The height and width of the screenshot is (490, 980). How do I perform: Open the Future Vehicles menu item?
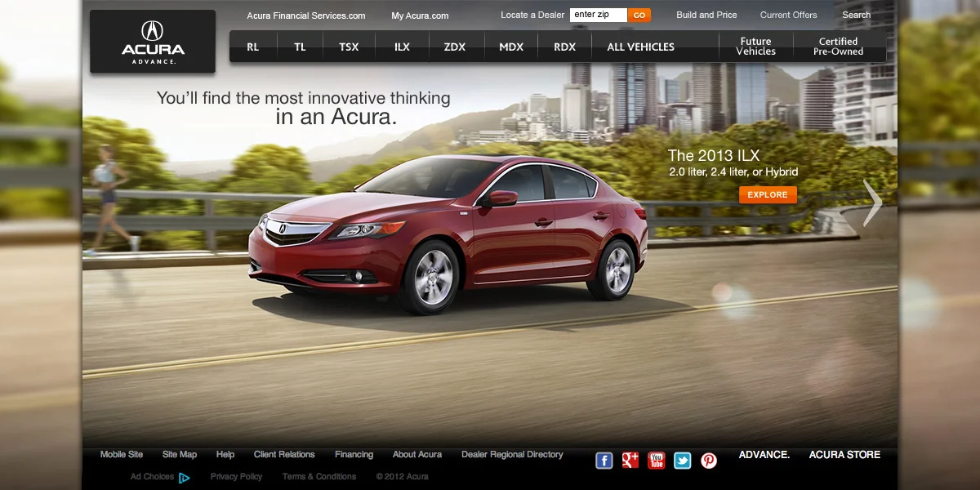pyautogui.click(x=755, y=47)
